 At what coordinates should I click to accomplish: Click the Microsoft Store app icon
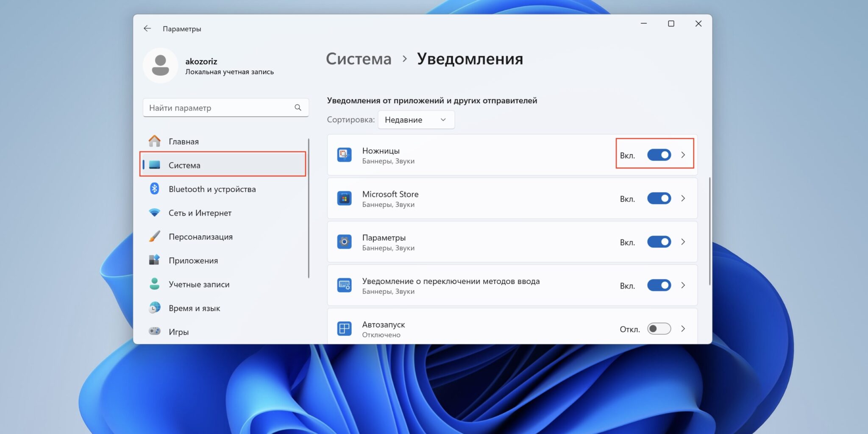tap(345, 198)
